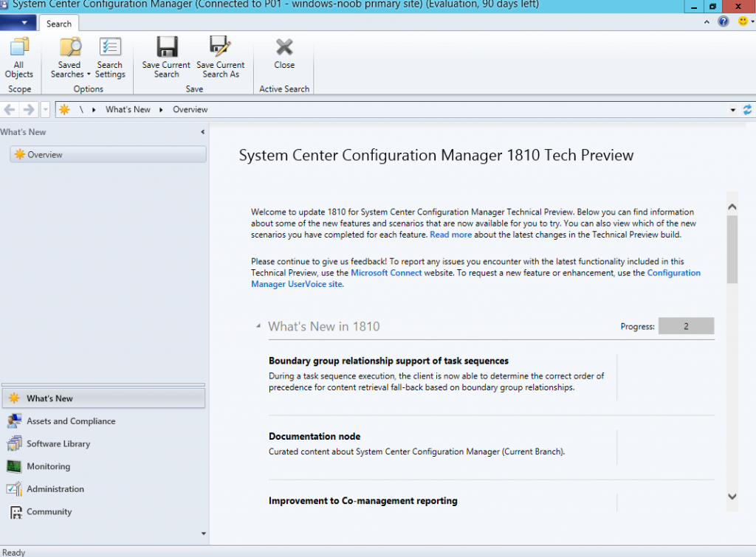Click the content scrollbar down arrow

click(732, 497)
